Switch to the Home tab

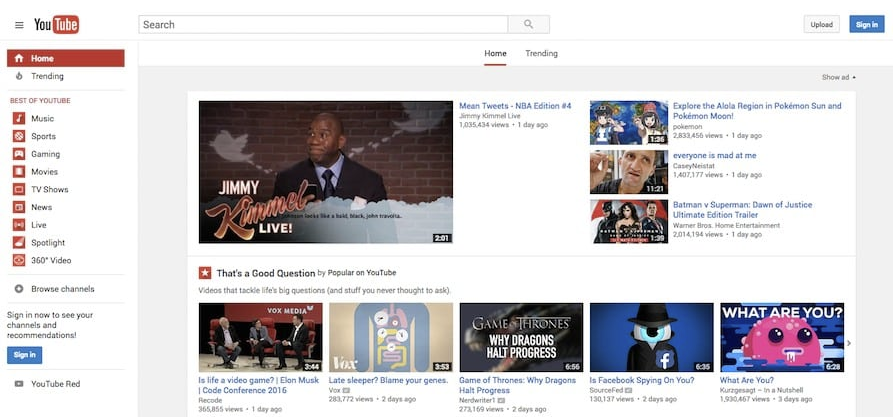495,54
